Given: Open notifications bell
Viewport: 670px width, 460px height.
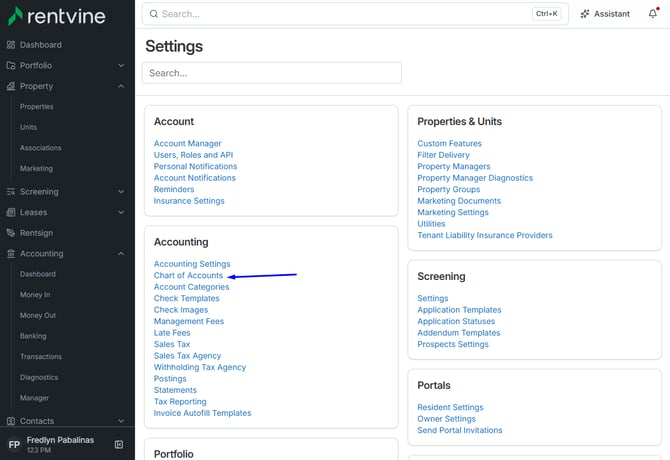Looking at the screenshot, I should (653, 14).
